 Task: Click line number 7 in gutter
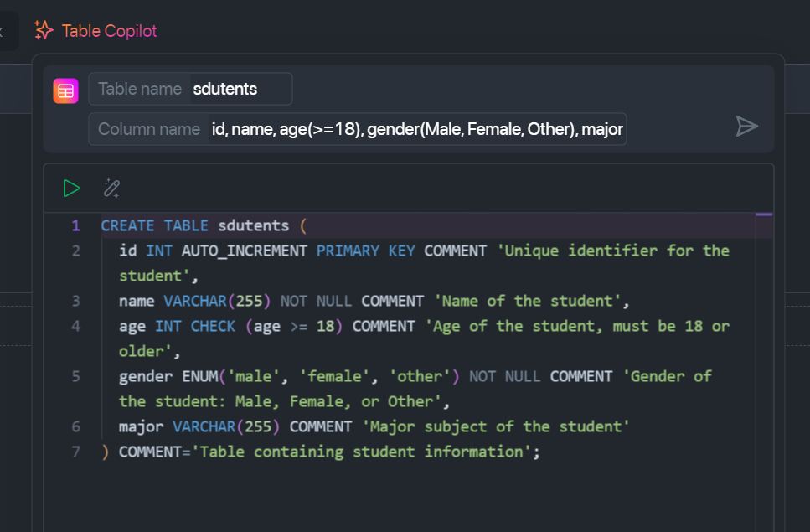tap(76, 452)
